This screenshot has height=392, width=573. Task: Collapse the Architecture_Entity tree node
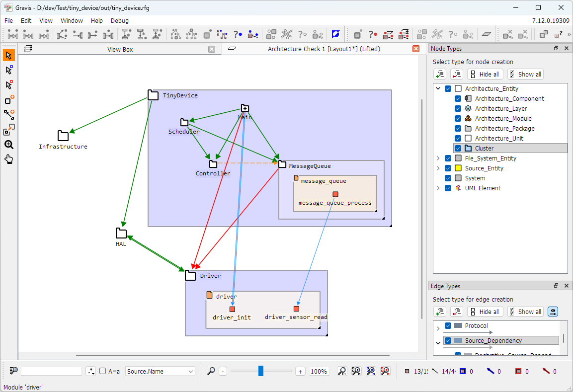coord(438,89)
